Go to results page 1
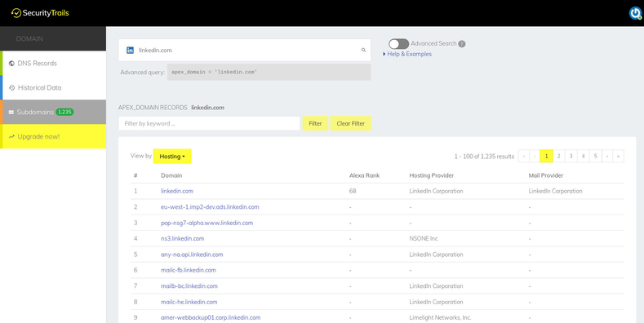This screenshot has width=644, height=323. click(x=546, y=156)
